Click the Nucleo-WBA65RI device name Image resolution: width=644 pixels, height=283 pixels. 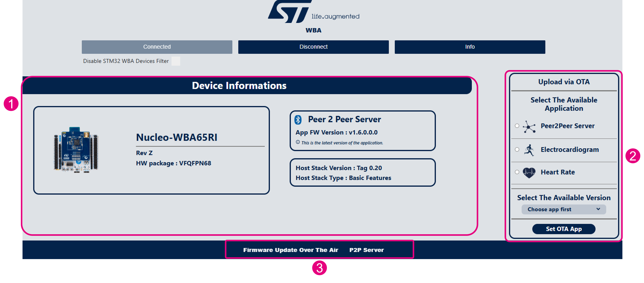coord(176,137)
